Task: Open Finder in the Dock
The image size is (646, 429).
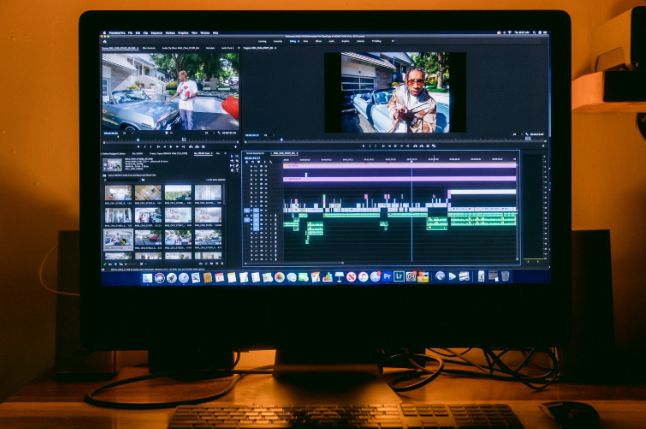Action: click(x=147, y=277)
